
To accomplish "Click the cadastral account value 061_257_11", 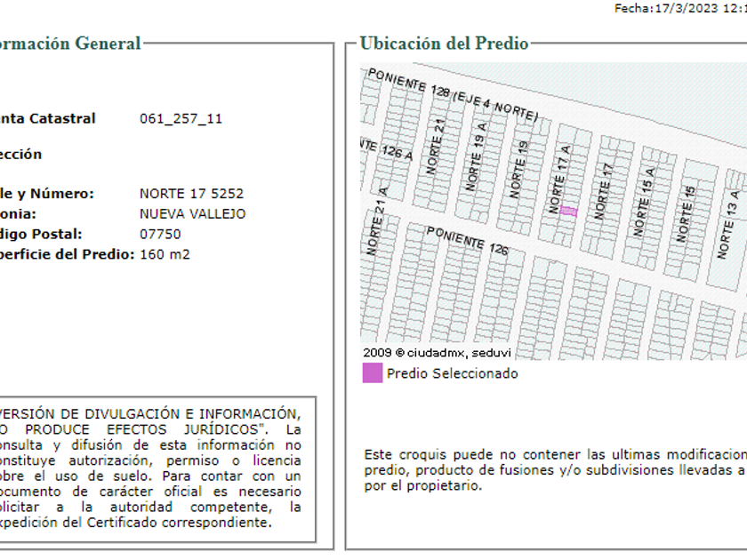I will coord(181,118).
